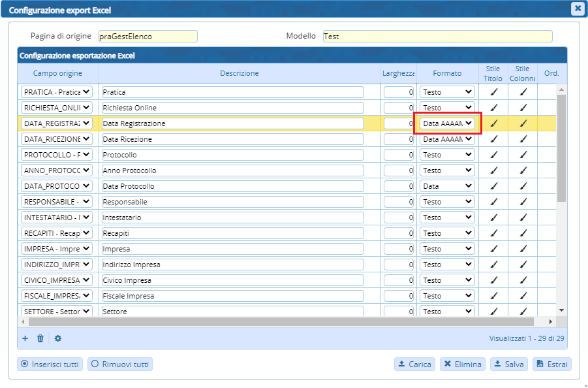Click the Carica button

414,364
